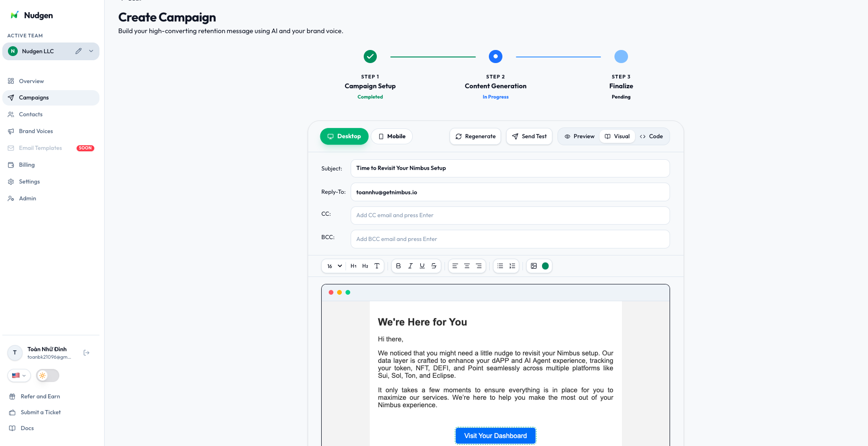This screenshot has width=868, height=446.
Task: Jump to Step 3 Finalize circle
Action: point(621,57)
